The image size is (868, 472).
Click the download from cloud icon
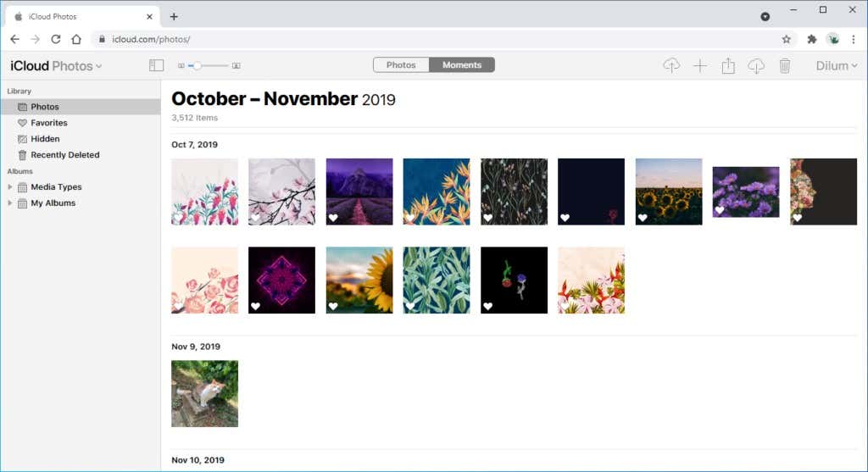click(756, 65)
